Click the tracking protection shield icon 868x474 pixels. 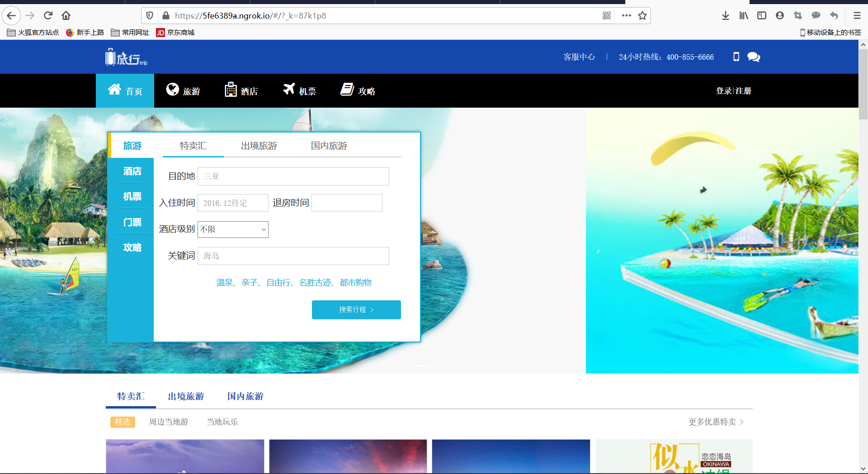click(x=150, y=15)
